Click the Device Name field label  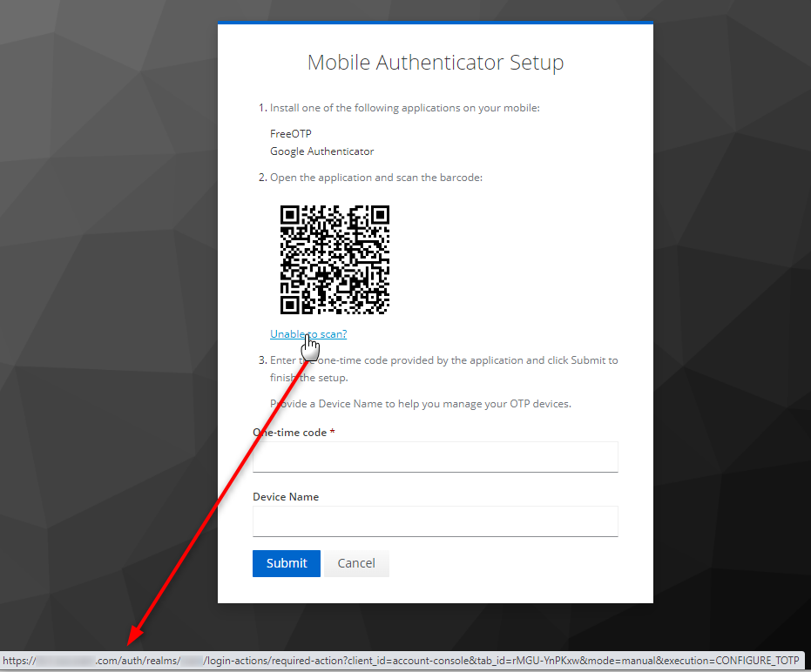point(285,496)
